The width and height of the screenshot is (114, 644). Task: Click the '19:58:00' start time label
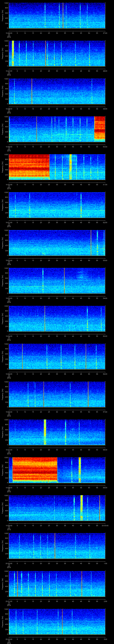pos(9,487)
